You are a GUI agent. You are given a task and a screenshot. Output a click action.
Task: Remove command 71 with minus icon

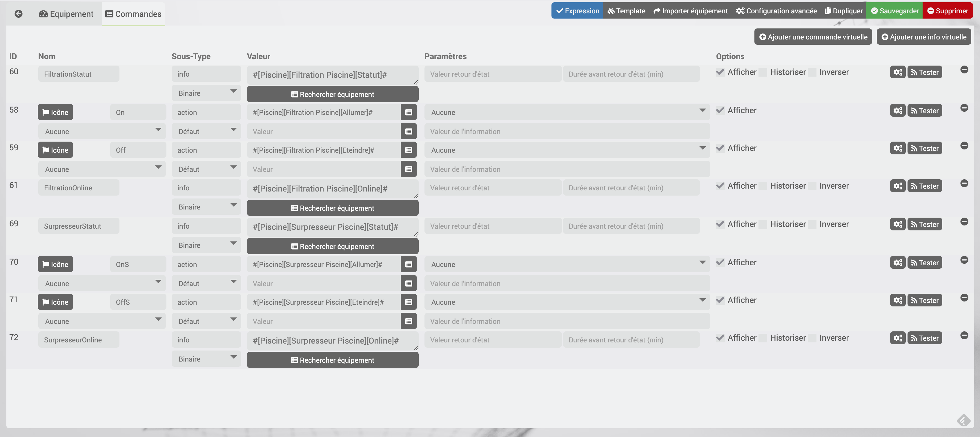[964, 298]
